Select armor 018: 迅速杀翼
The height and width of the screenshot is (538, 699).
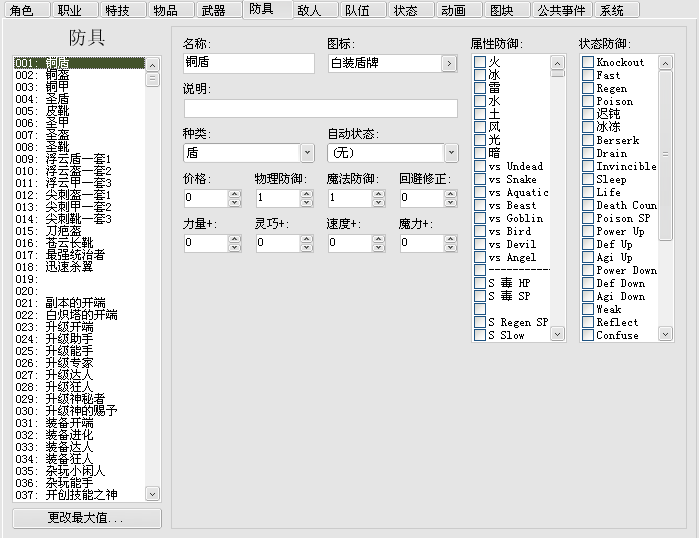point(79,267)
